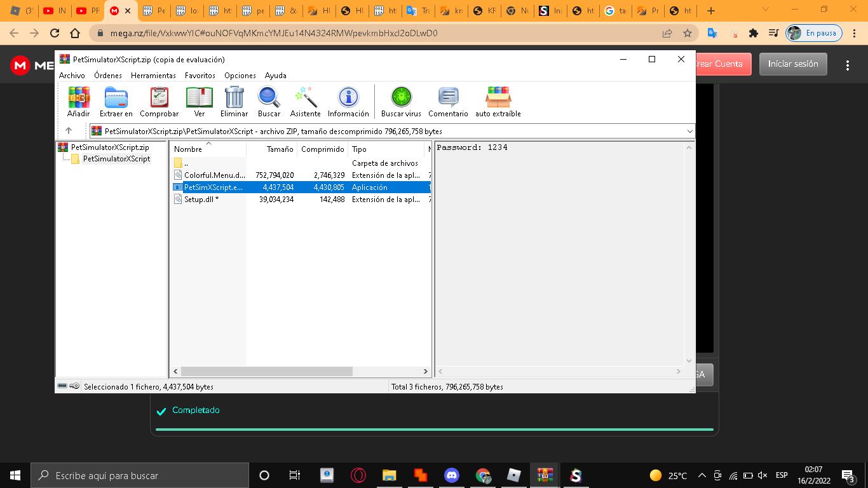The width and height of the screenshot is (868, 488).
Task: Go up one folder level arrow
Action: (69, 132)
